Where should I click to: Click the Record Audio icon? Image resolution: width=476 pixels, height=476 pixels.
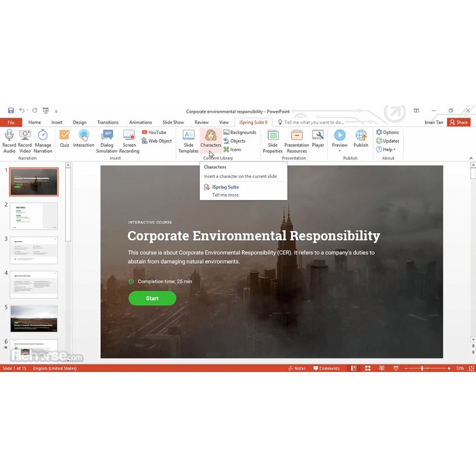[9, 135]
